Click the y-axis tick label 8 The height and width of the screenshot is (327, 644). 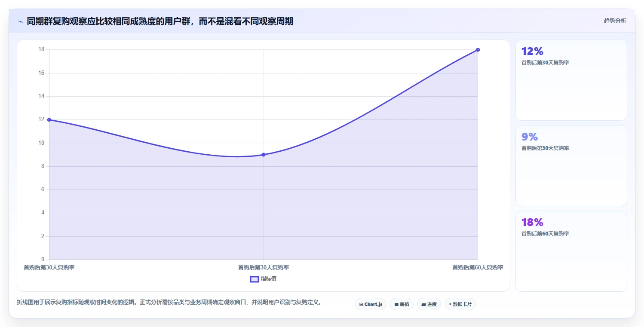tap(43, 166)
